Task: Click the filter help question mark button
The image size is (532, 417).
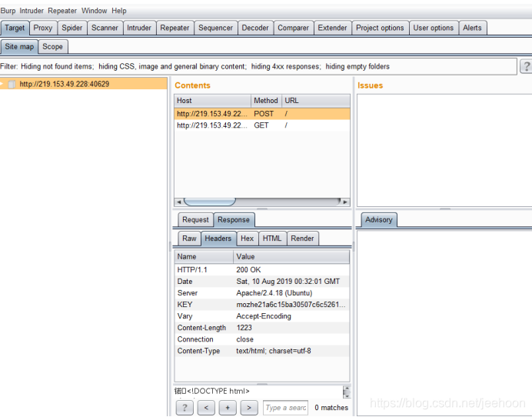Action: tap(526, 66)
